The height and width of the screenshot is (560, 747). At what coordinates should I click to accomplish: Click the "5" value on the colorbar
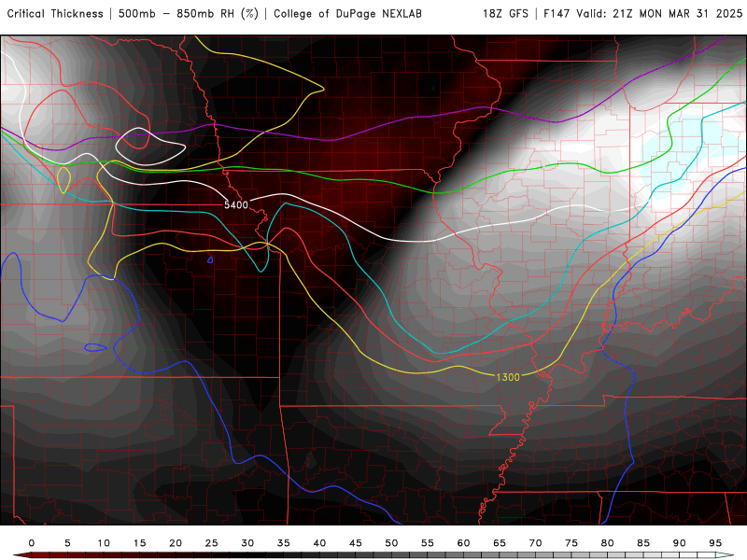click(x=67, y=543)
